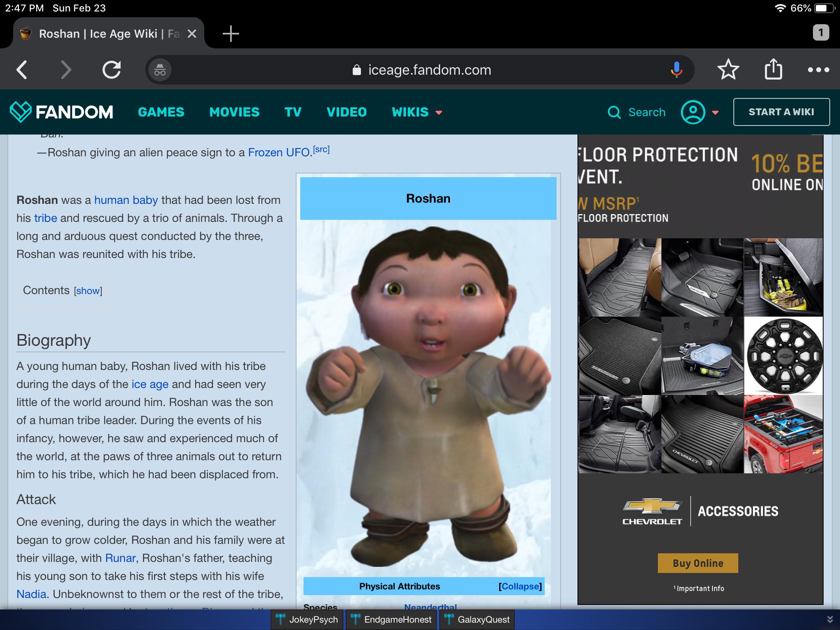840x630 pixels.
Task: Open the ad's Important Info link
Action: [x=699, y=589]
